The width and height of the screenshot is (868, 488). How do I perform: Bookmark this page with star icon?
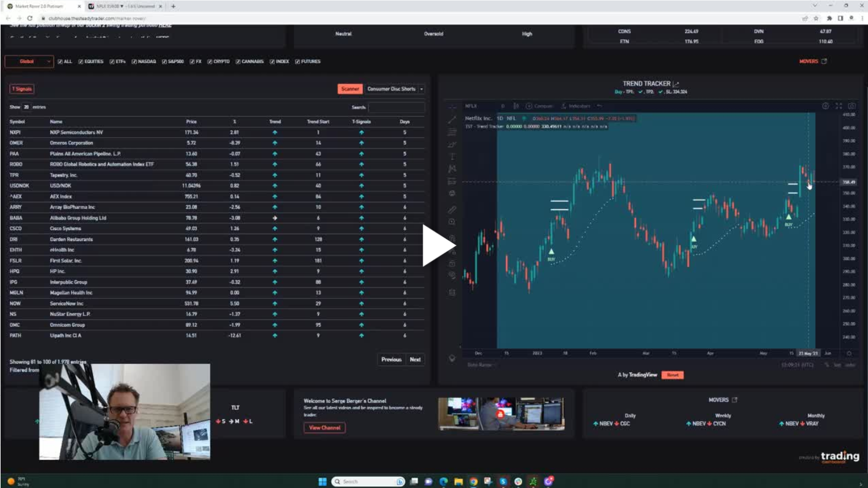tap(816, 18)
